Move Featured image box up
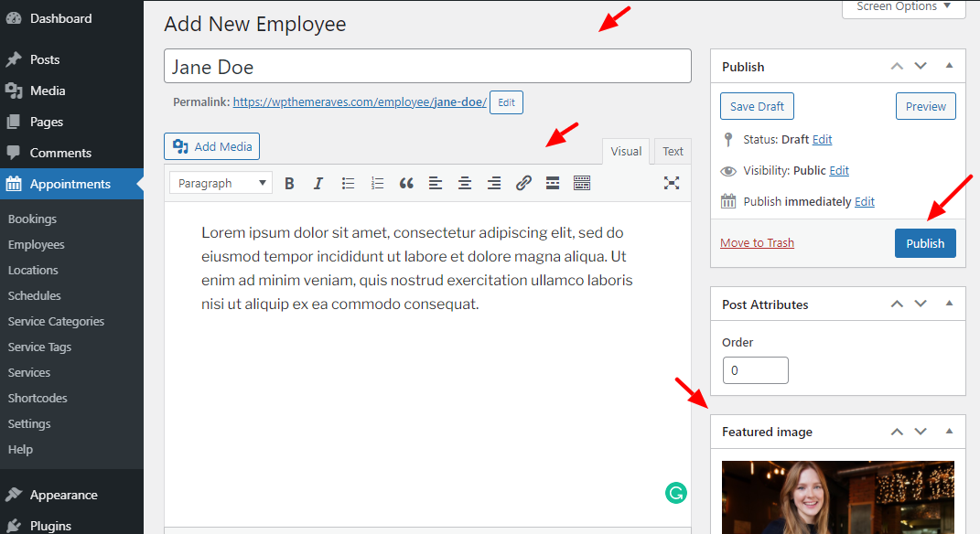Screen dimensions: 980x534 coord(897,432)
